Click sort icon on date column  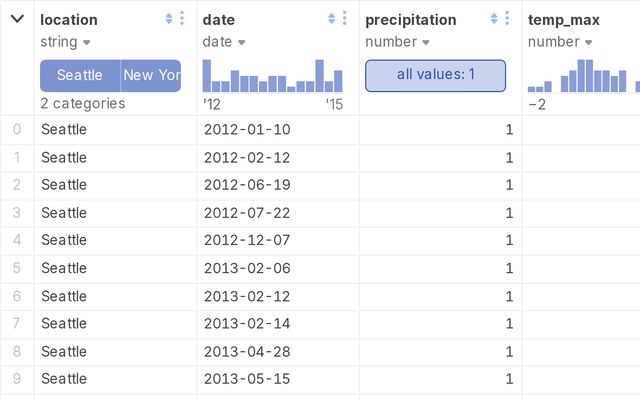point(331,18)
